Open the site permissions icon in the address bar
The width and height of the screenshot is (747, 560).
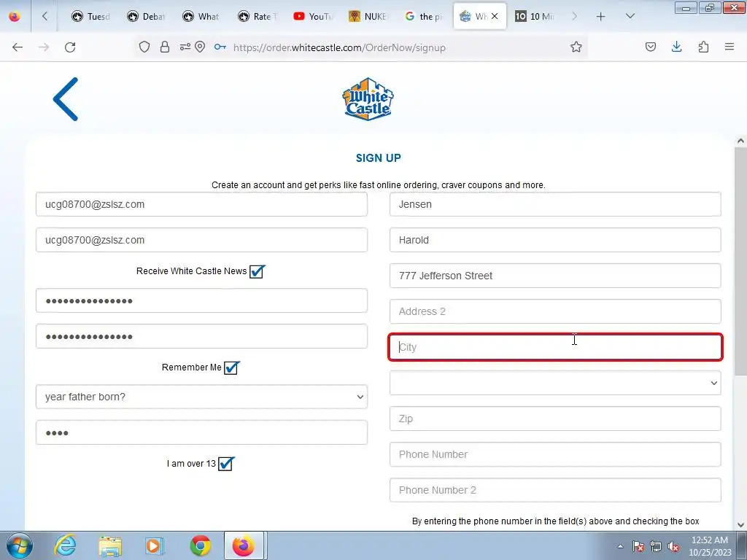tap(185, 47)
